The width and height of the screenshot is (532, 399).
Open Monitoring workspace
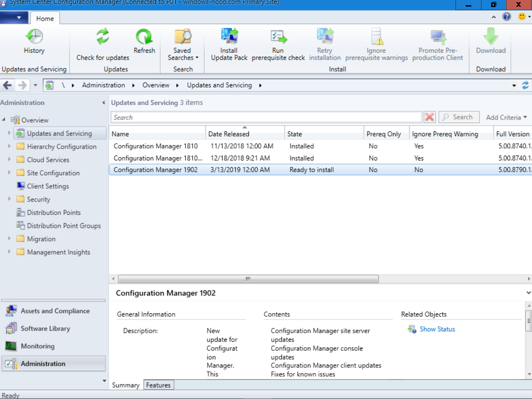tap(53, 346)
